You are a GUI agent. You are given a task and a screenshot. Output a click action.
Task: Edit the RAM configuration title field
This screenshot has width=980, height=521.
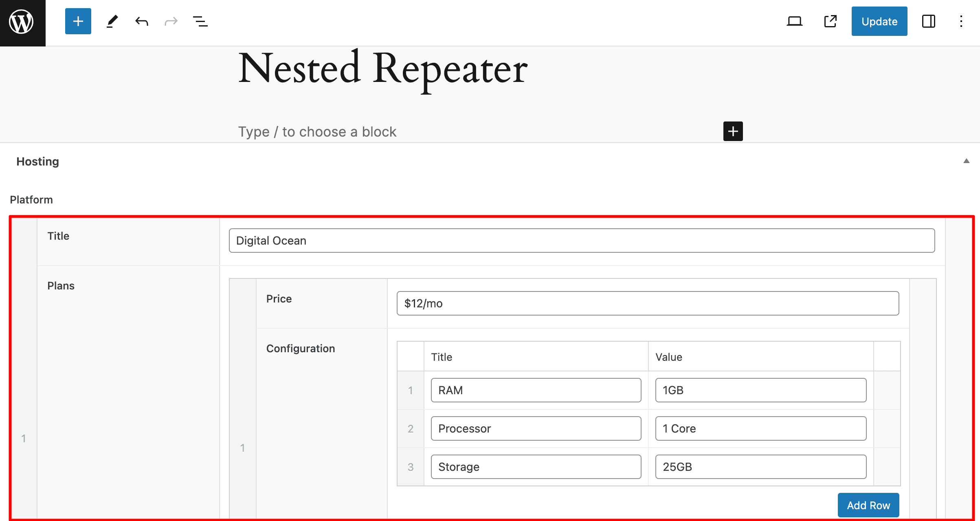click(536, 390)
